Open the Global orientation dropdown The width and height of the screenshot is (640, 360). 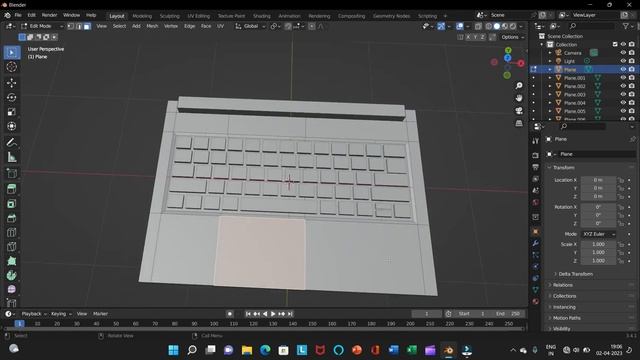pyautogui.click(x=251, y=27)
